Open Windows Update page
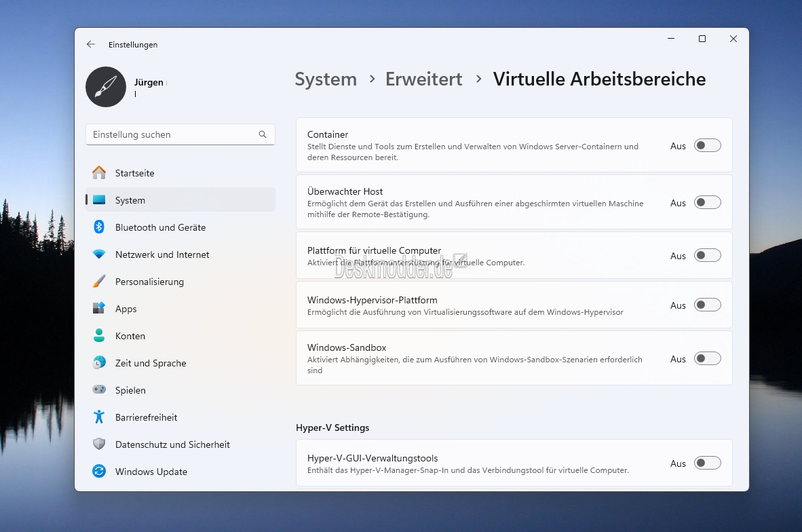The image size is (802, 532). 180,471
